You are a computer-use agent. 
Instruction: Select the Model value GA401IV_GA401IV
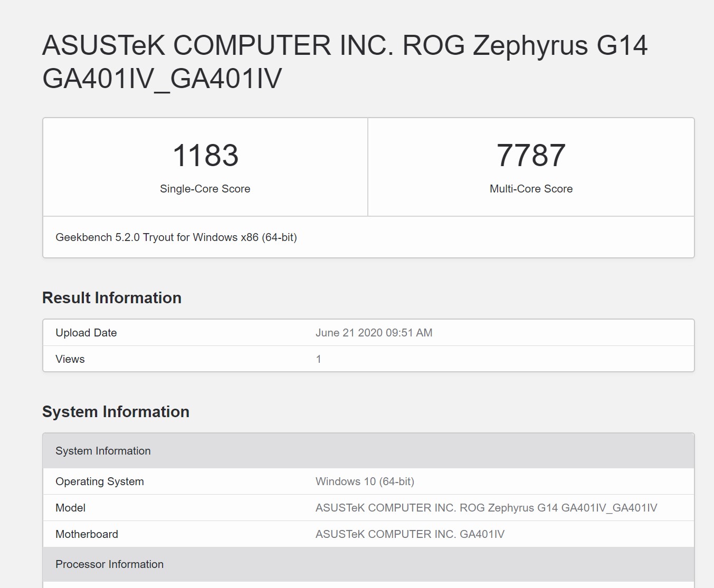[x=487, y=508]
